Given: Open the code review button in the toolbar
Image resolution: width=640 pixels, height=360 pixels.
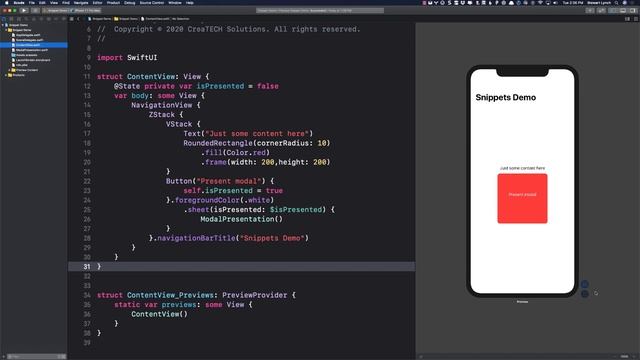Looking at the screenshot, I should pos(602,10).
